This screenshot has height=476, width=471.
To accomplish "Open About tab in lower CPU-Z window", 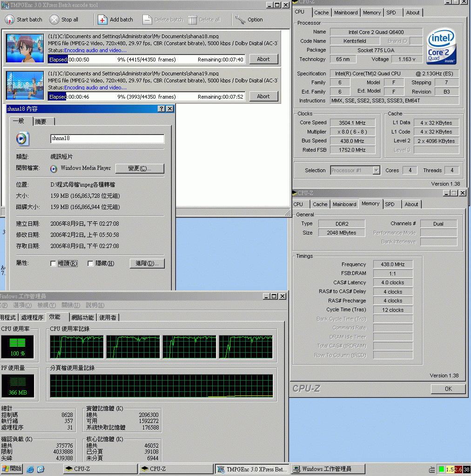I will (411, 204).
